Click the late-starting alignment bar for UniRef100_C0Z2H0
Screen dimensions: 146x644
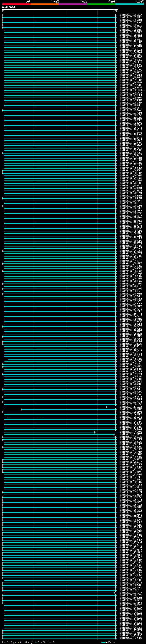pos(69,410)
